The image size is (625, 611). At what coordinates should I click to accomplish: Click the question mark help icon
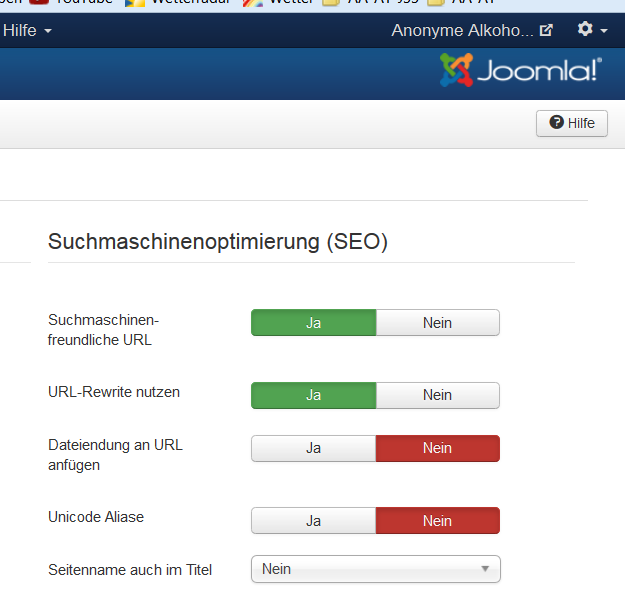[x=556, y=122]
